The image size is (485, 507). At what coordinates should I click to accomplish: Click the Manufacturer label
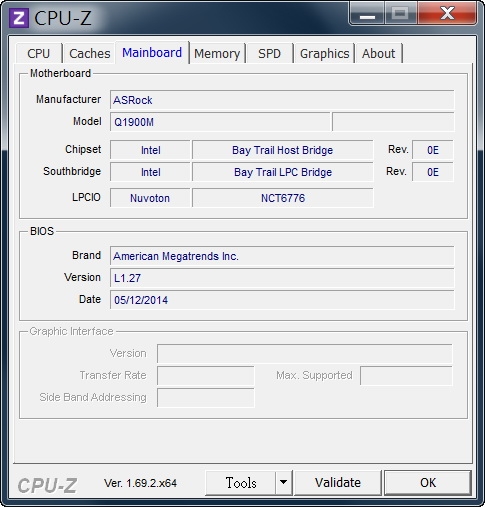[x=68, y=99]
